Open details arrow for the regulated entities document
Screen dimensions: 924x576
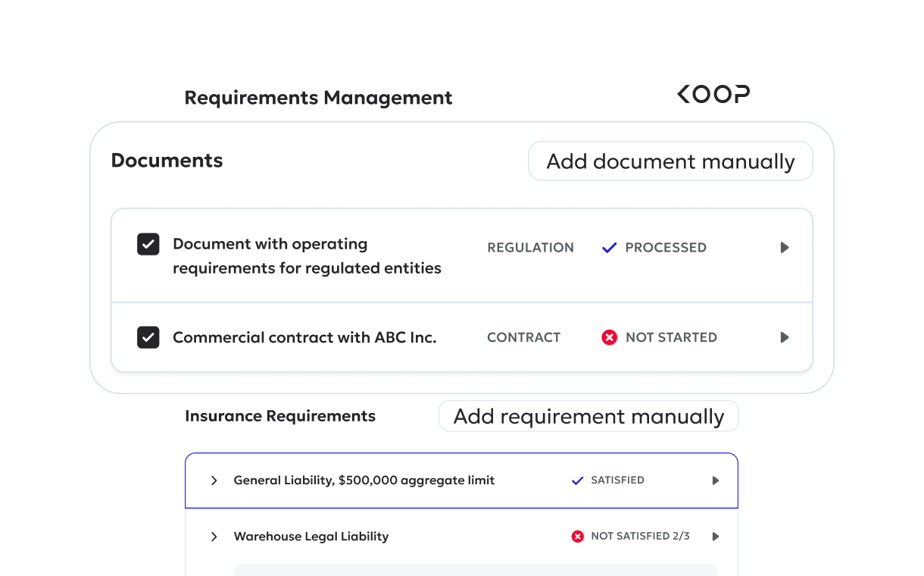pyautogui.click(x=785, y=247)
